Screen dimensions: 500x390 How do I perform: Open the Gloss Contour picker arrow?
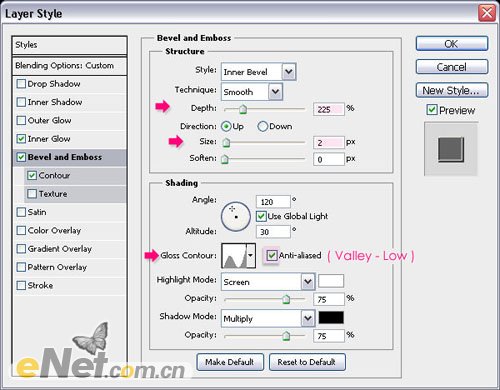[x=251, y=256]
